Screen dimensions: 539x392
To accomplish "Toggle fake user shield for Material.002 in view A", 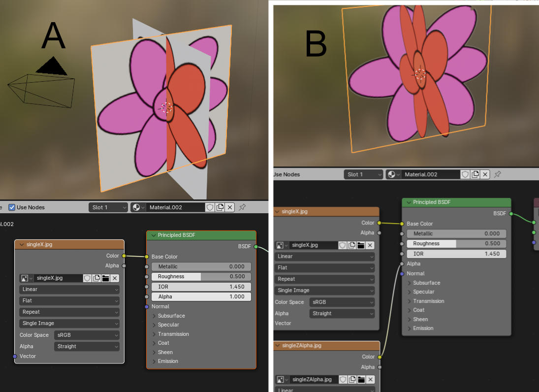I will [210, 207].
